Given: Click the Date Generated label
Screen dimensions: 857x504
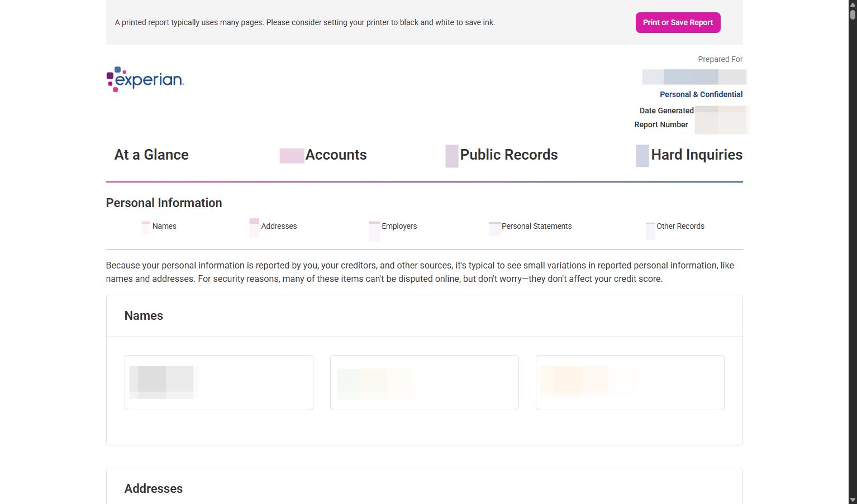Looking at the screenshot, I should (x=666, y=111).
